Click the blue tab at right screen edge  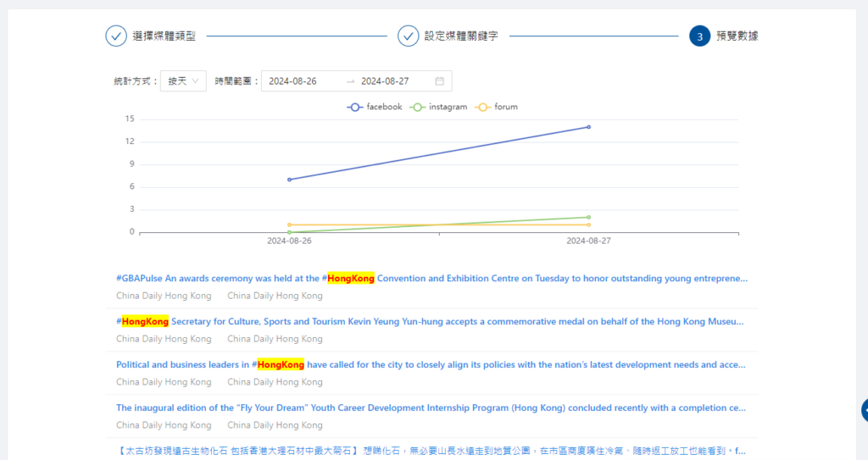(865, 410)
